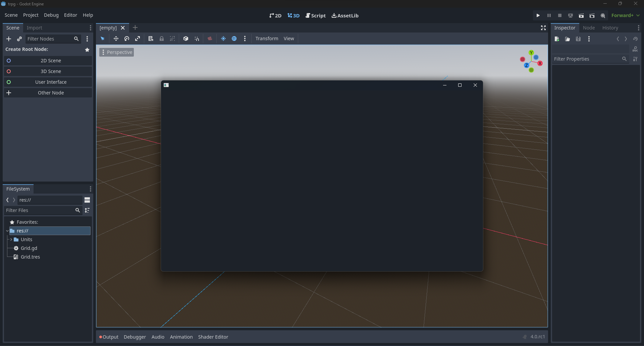644x346 pixels.
Task: Open the Debug menu
Action: coord(51,15)
